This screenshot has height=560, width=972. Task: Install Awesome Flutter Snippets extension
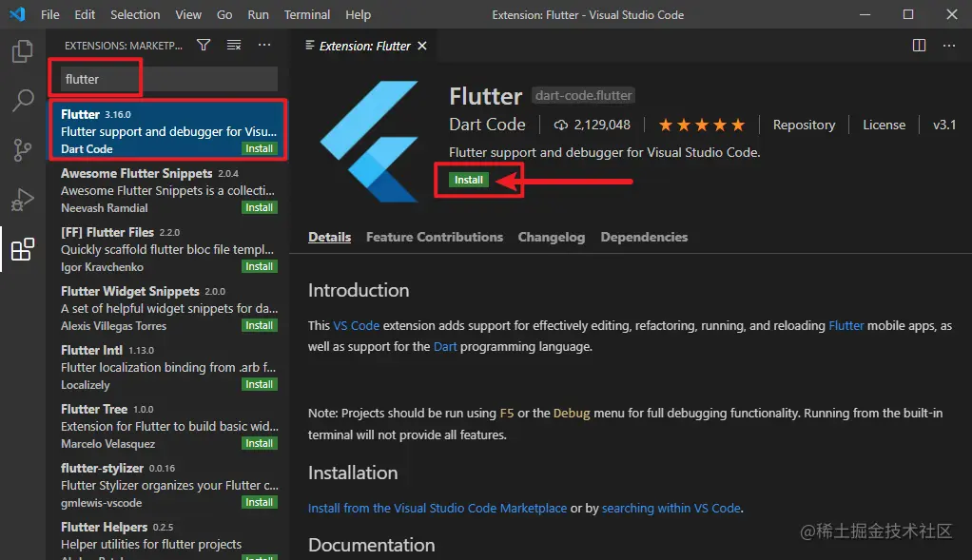[259, 207]
